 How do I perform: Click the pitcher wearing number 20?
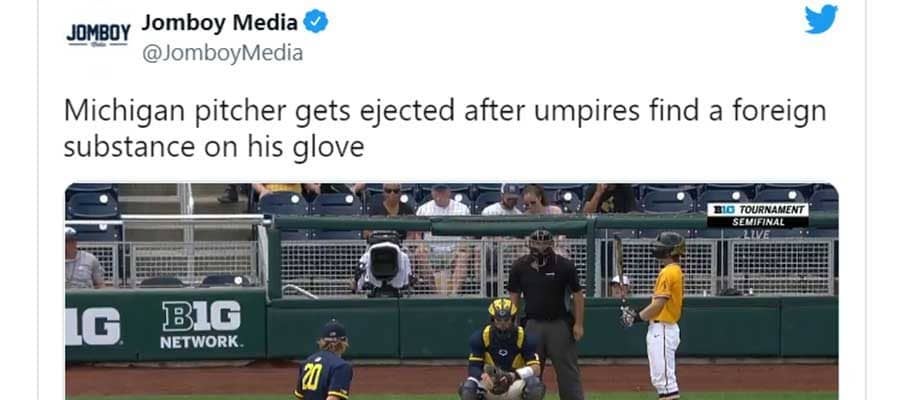324,361
